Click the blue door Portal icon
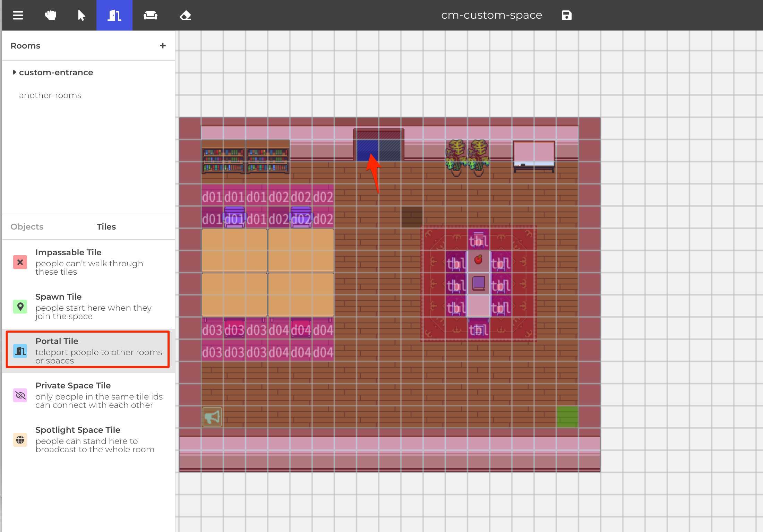The height and width of the screenshot is (532, 763). [20, 351]
